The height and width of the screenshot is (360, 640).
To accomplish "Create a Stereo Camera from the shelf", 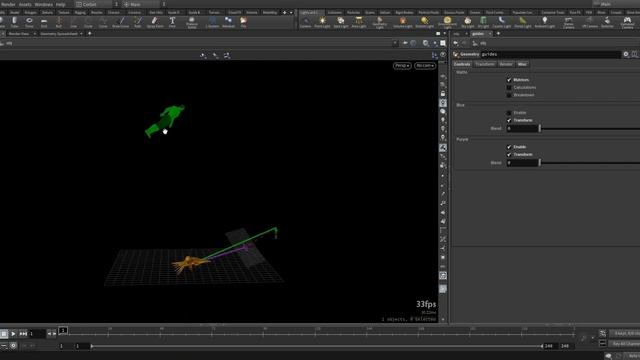I will tap(569, 22).
